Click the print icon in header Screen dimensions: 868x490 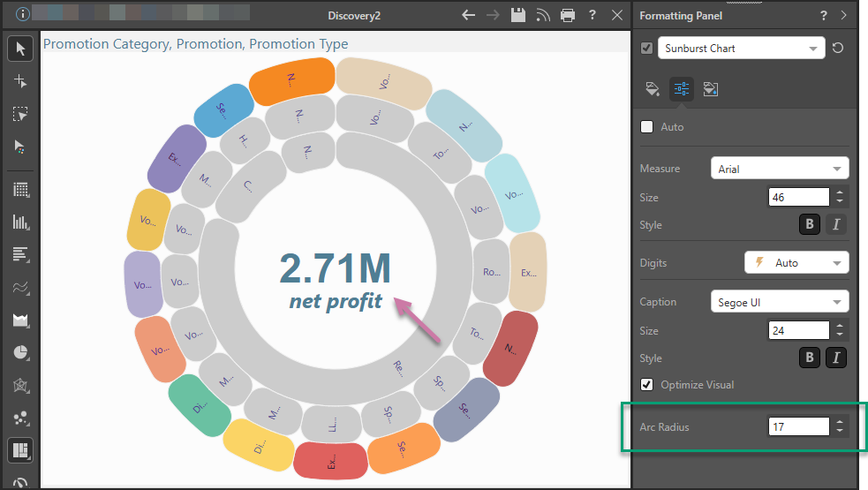[568, 15]
